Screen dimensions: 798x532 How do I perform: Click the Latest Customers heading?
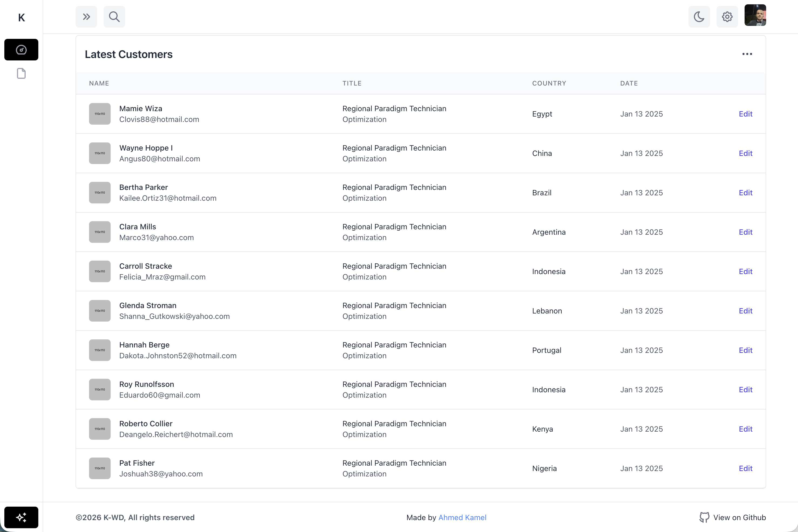129,54
